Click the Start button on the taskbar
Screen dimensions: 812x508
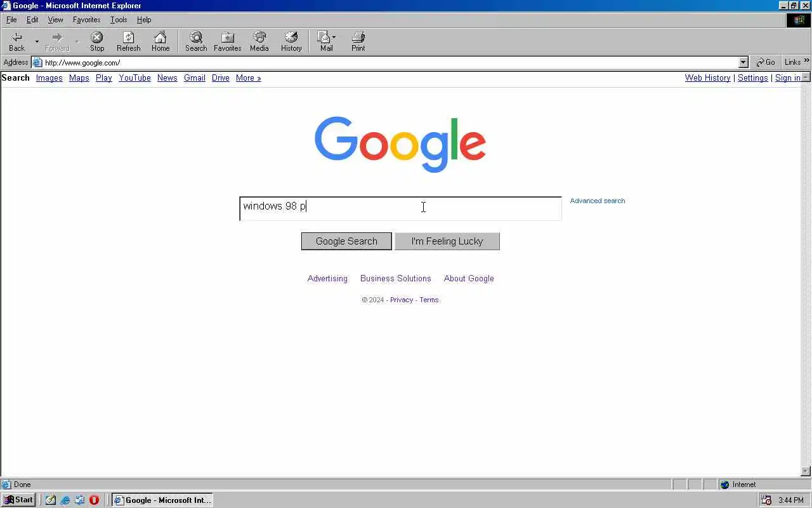18,500
